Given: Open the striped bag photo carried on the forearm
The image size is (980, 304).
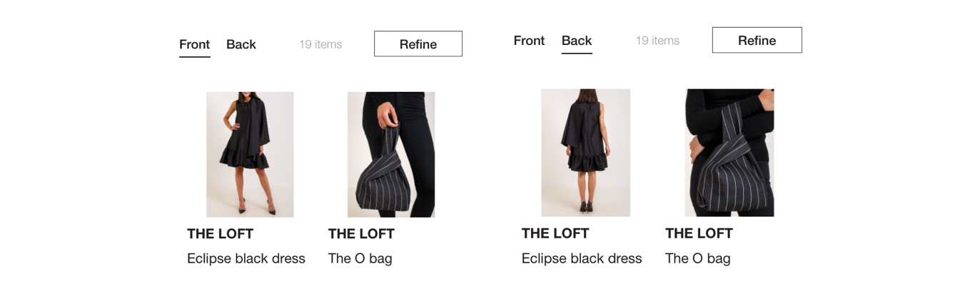Looking at the screenshot, I should [729, 152].
